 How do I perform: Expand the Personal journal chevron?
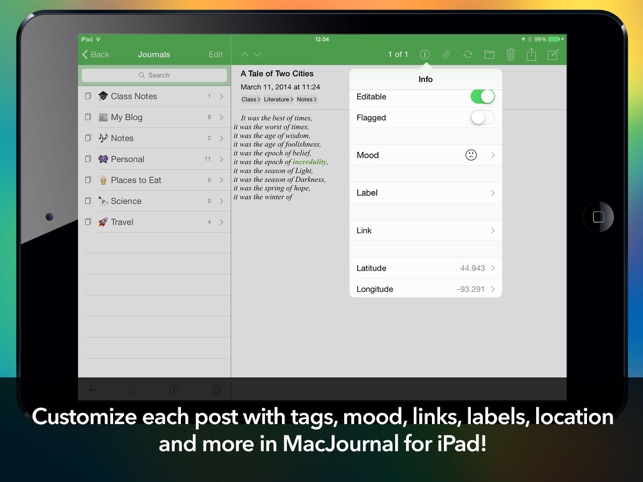[x=221, y=159]
